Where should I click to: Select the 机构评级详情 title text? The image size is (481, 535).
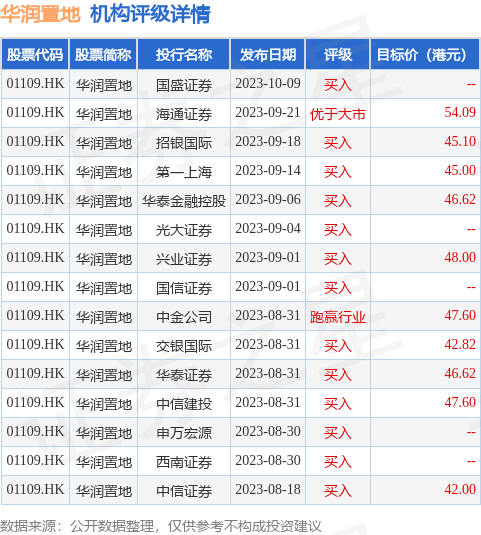click(150, 14)
